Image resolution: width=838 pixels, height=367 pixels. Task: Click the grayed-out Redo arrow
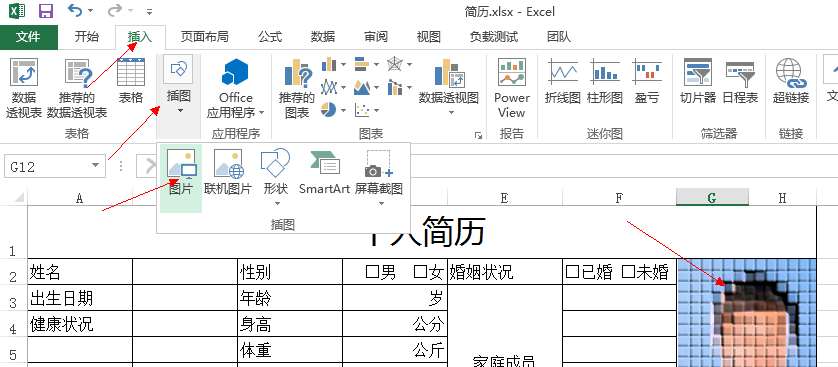pyautogui.click(x=114, y=10)
